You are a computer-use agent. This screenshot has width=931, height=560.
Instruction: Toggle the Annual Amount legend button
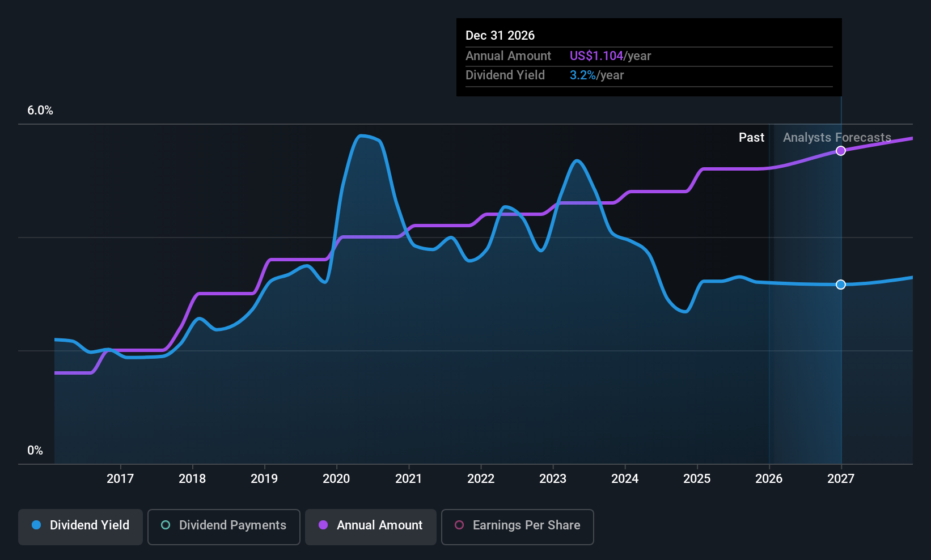pos(370,527)
